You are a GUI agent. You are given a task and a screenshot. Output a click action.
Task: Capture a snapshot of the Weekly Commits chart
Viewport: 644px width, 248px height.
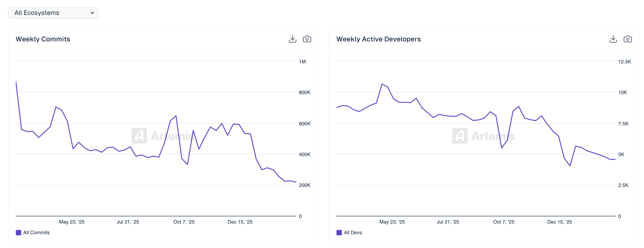307,39
